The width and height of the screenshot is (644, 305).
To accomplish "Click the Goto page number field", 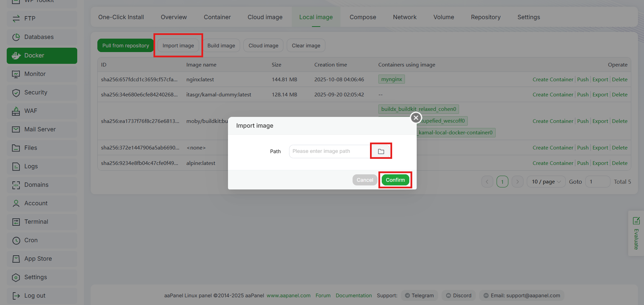I will [x=598, y=182].
